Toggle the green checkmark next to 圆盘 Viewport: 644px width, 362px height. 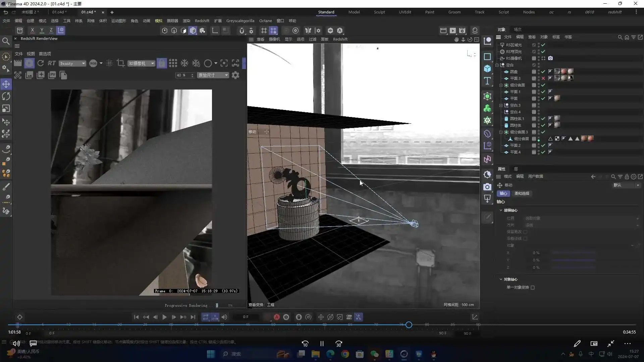[543, 71]
